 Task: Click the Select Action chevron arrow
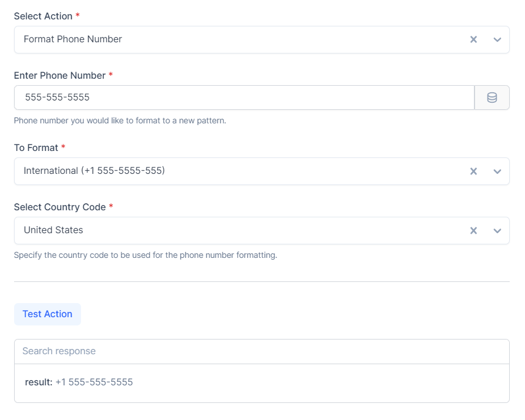click(497, 39)
